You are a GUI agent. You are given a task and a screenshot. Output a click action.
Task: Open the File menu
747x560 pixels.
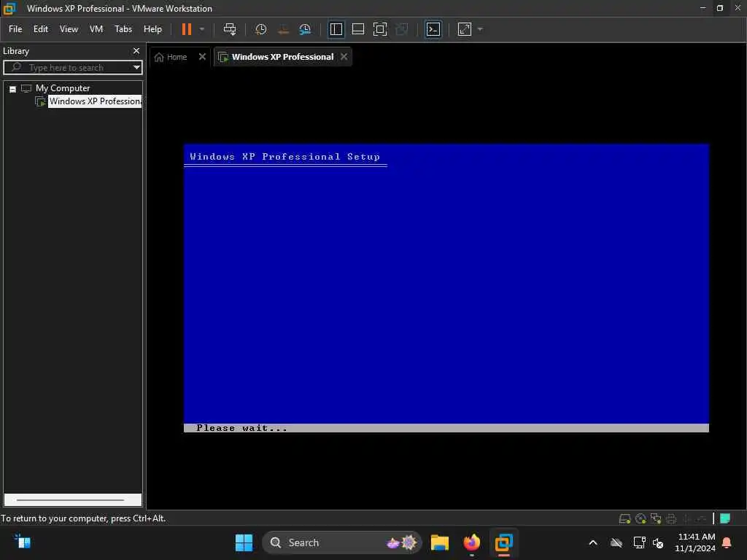click(15, 29)
